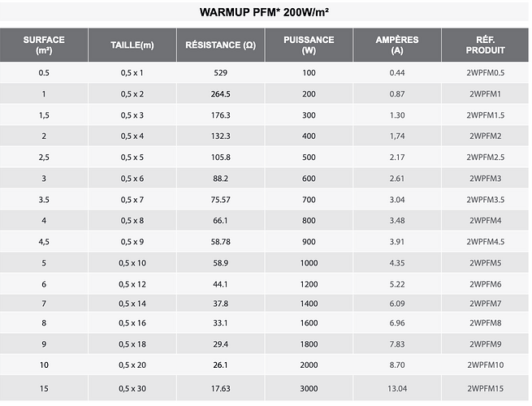
Task: Select ampere value 13.04
Action: click(397, 388)
